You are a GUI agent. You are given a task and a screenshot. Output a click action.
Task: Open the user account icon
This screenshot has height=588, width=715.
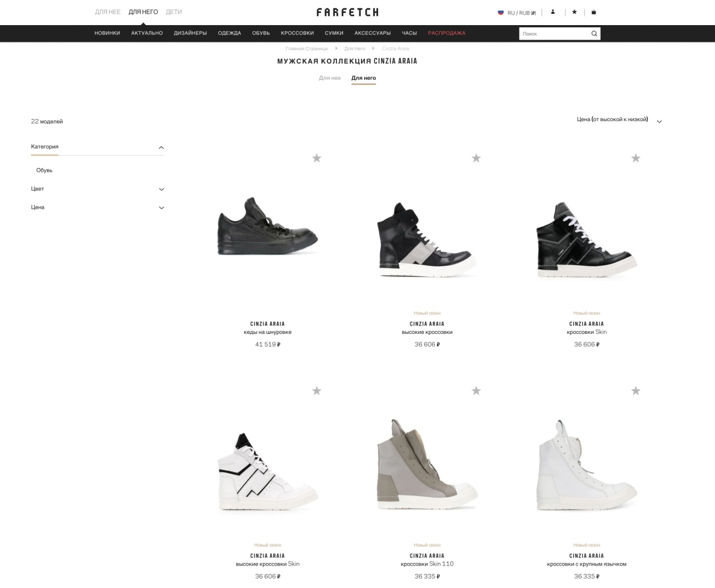(552, 12)
